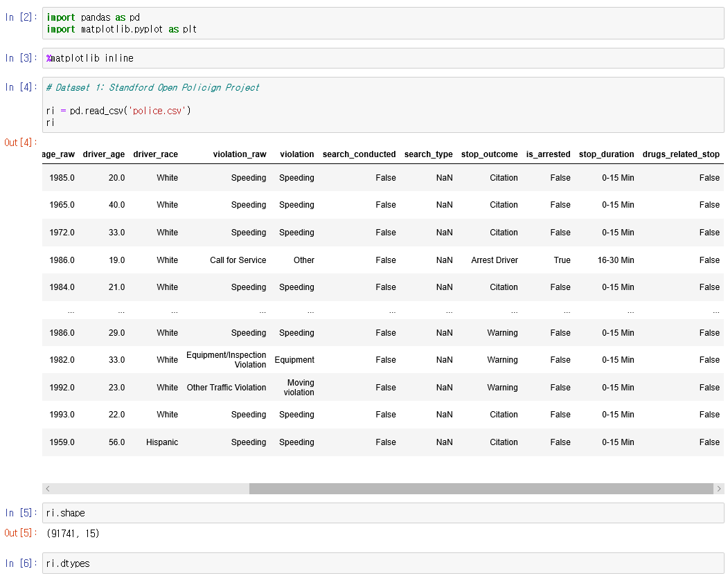Click the In [2] cell prompt
Viewport: 728px width, 578px height.
click(21, 17)
